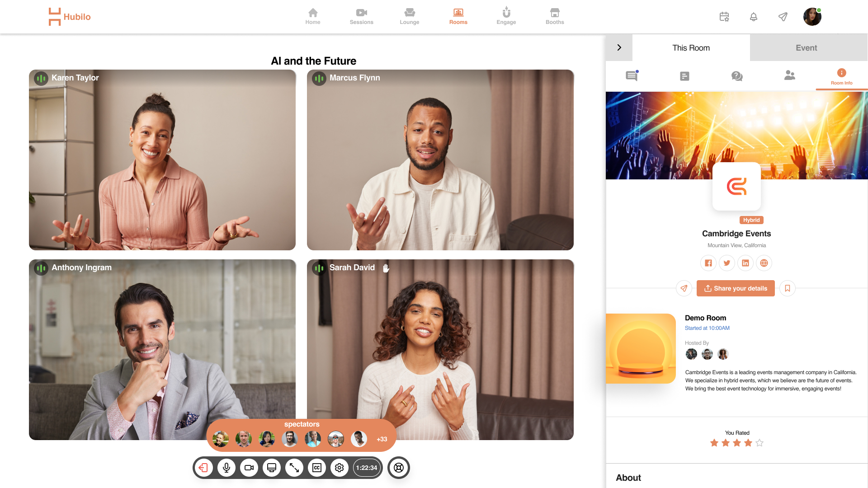Image resolution: width=868 pixels, height=488 pixels.
Task: Open the calendar schedule icon in the header
Action: pos(724,17)
